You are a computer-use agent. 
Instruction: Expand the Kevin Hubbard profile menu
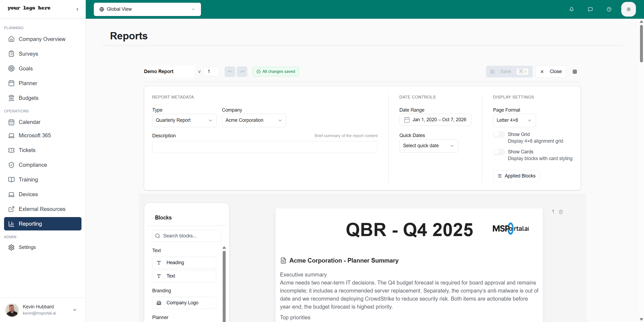pos(74,310)
